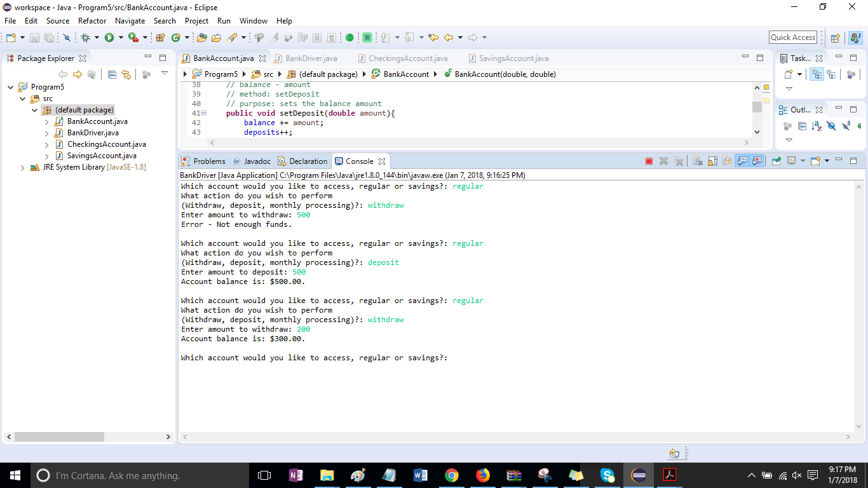The height and width of the screenshot is (488, 868).
Task: Click Collapse All in Package Explorer
Action: pos(112,74)
